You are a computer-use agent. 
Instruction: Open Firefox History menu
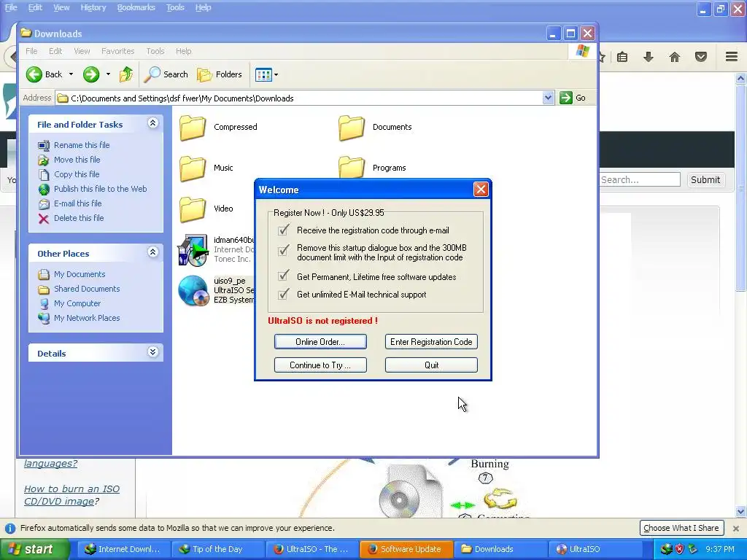pos(93,7)
